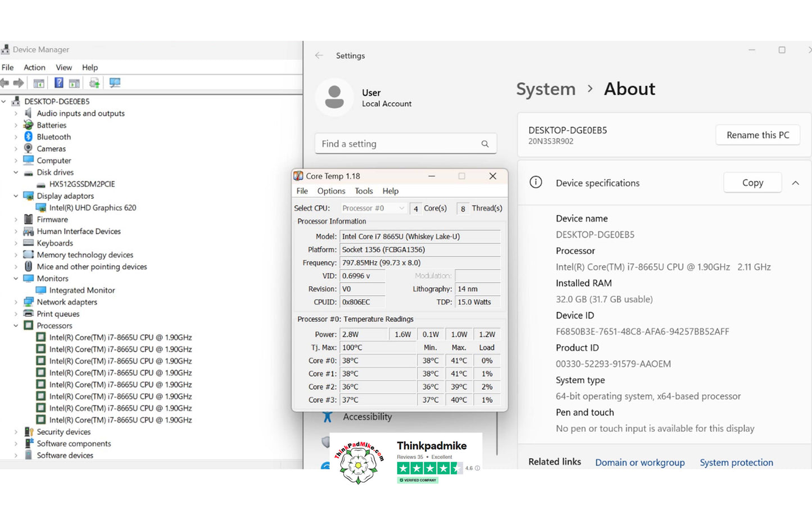This screenshot has width=812, height=510.
Task: Click the Cameras category icon
Action: coord(28,148)
